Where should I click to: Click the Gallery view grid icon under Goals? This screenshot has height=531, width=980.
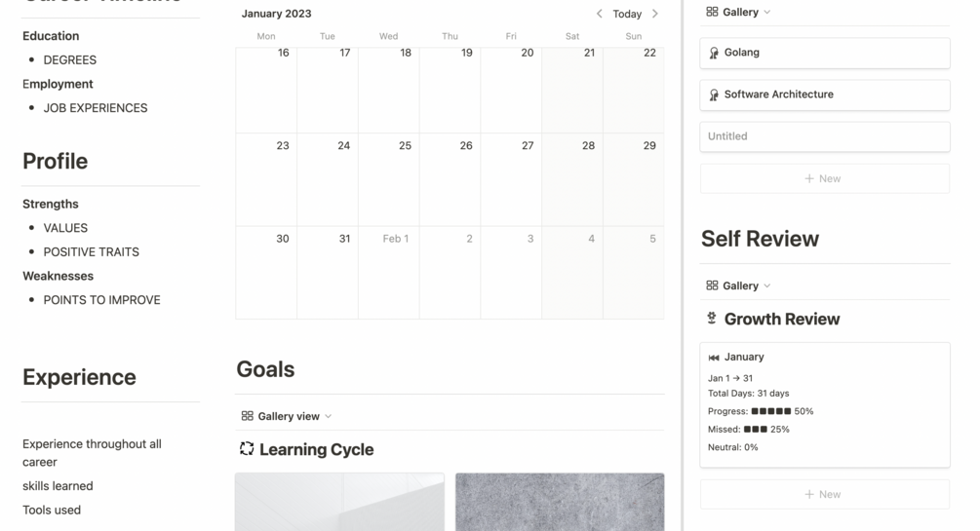248,416
